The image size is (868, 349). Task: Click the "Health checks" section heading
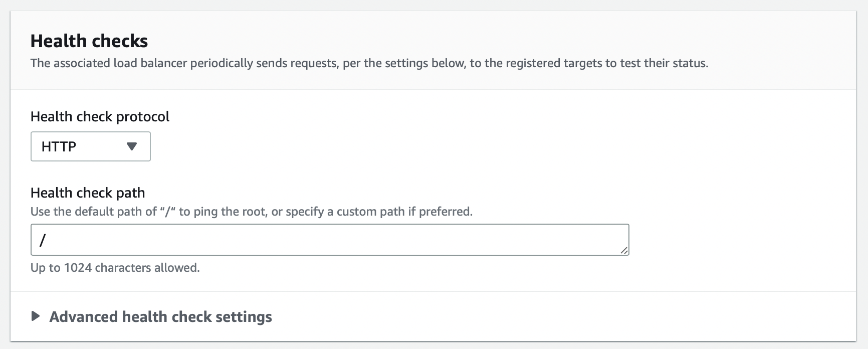tap(89, 41)
